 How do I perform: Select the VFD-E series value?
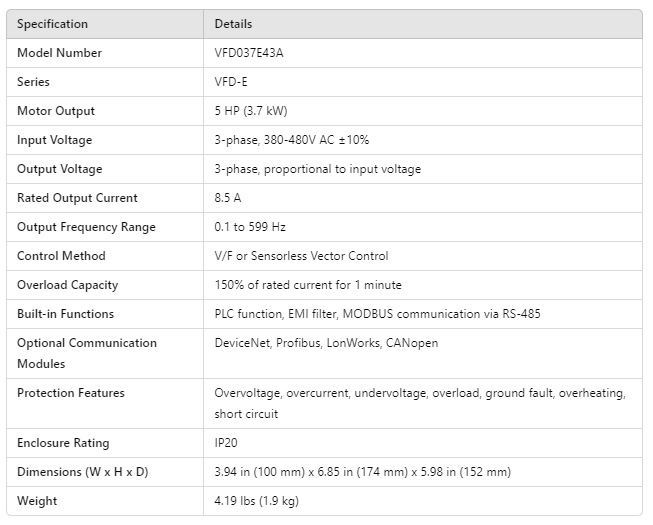tap(231, 82)
